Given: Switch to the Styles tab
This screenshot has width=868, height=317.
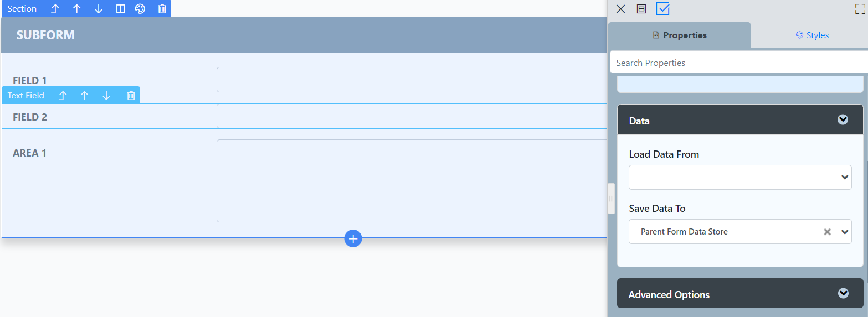Looking at the screenshot, I should click(811, 35).
